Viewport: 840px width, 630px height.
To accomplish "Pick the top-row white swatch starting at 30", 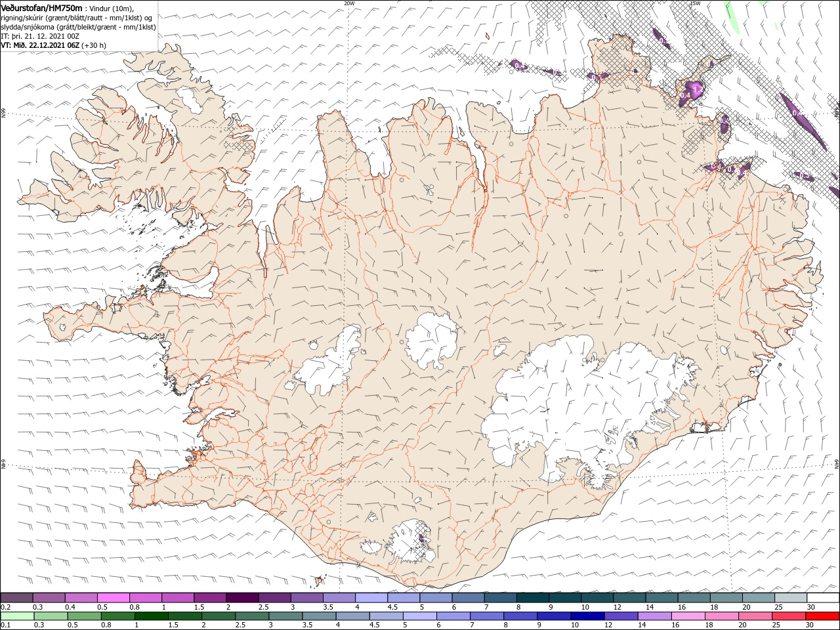I will tap(823, 598).
